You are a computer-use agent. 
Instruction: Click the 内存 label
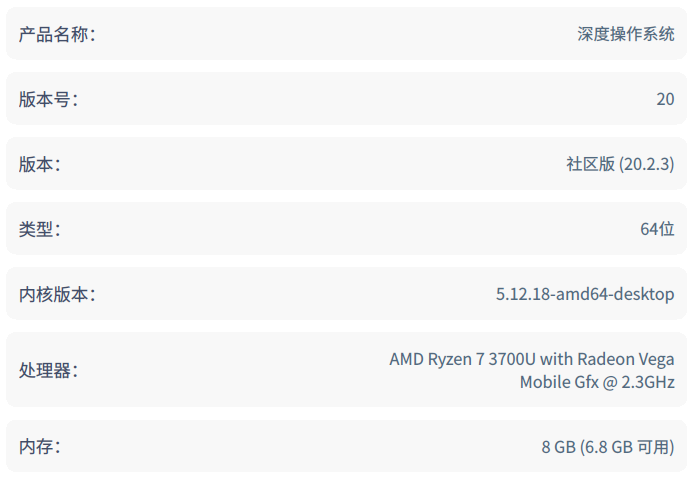click(39, 447)
